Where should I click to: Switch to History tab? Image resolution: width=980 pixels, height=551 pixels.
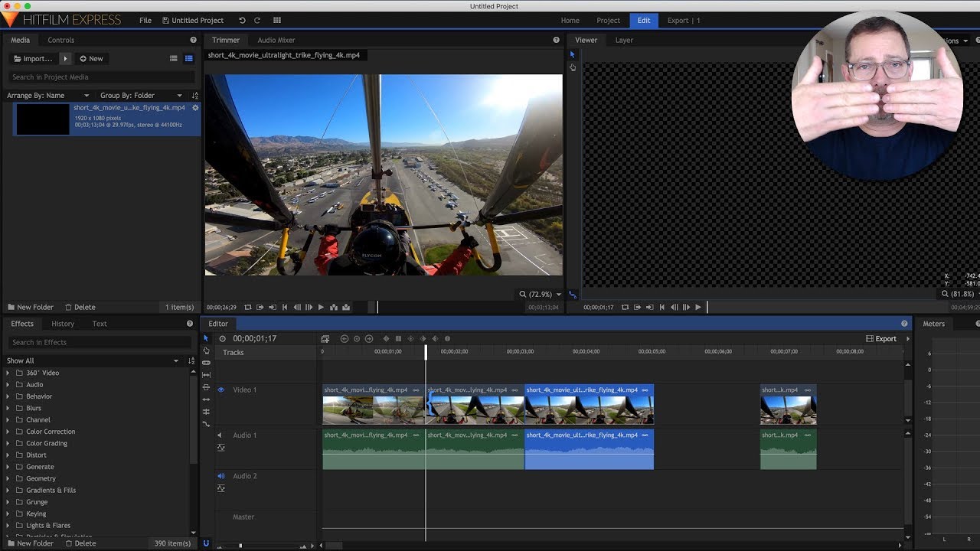[63, 324]
